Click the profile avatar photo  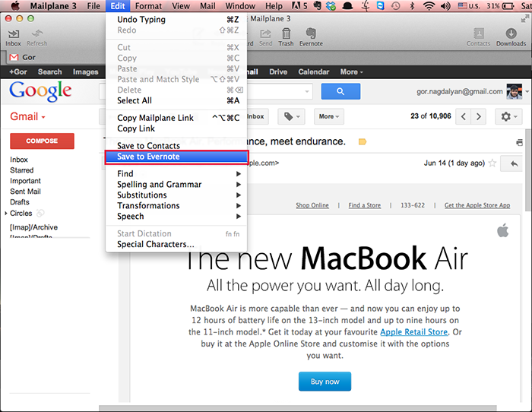[x=514, y=91]
